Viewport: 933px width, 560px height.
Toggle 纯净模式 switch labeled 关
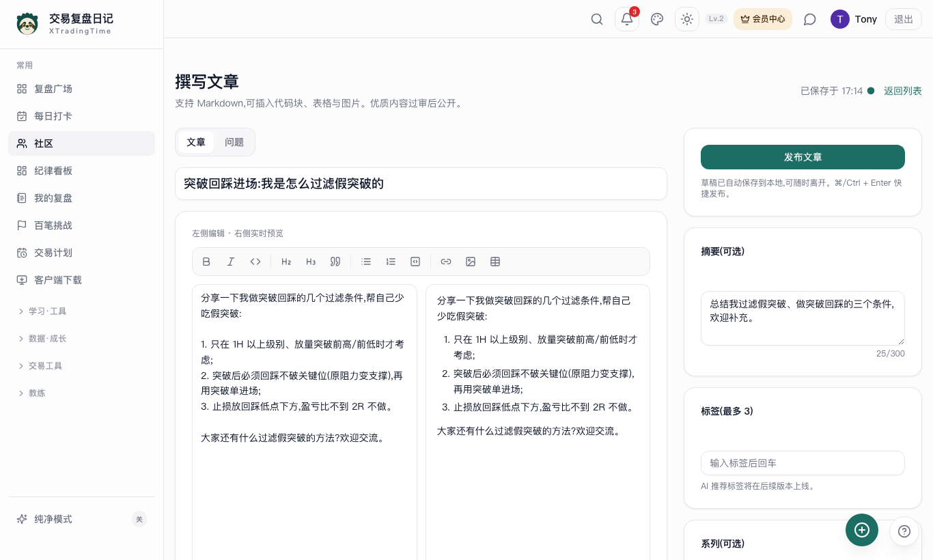pyautogui.click(x=139, y=519)
